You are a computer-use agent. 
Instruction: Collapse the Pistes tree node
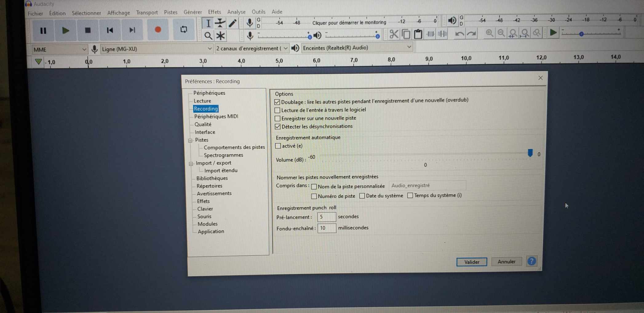tap(190, 140)
